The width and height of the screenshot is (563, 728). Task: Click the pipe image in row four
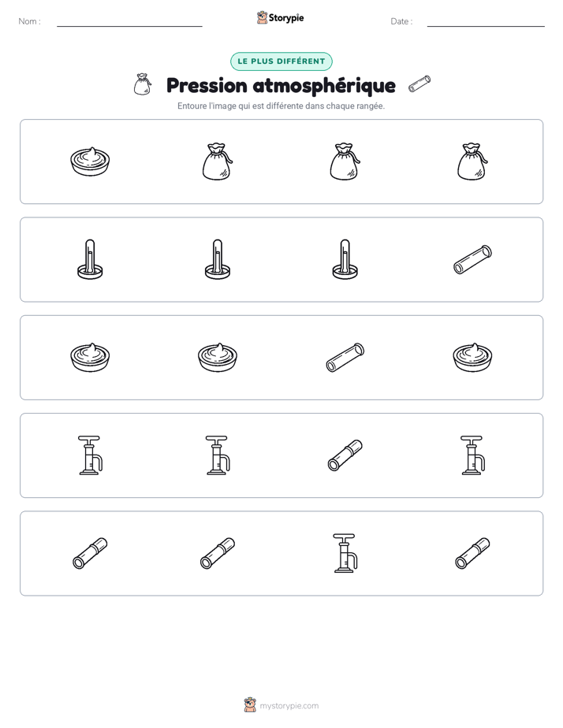(x=345, y=455)
